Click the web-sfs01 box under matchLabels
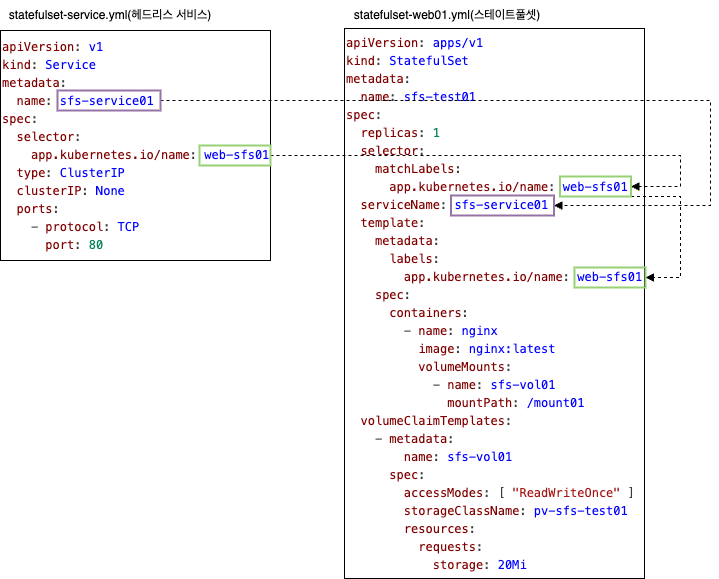The width and height of the screenshot is (719, 579). coord(595,186)
